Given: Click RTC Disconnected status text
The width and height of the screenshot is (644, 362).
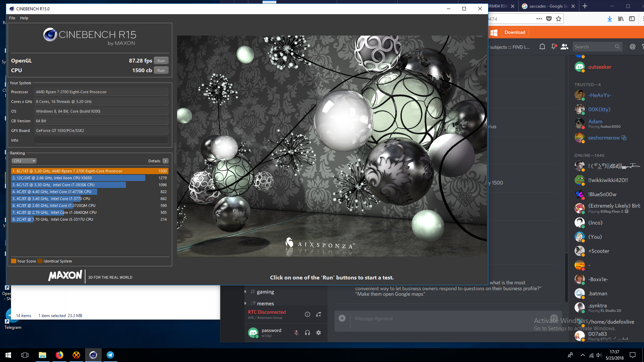Looking at the screenshot, I should (x=267, y=312).
